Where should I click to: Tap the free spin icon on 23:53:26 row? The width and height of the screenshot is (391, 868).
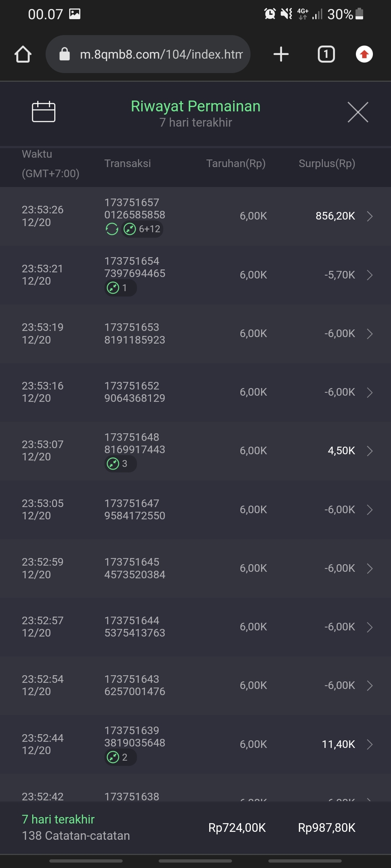(x=112, y=229)
